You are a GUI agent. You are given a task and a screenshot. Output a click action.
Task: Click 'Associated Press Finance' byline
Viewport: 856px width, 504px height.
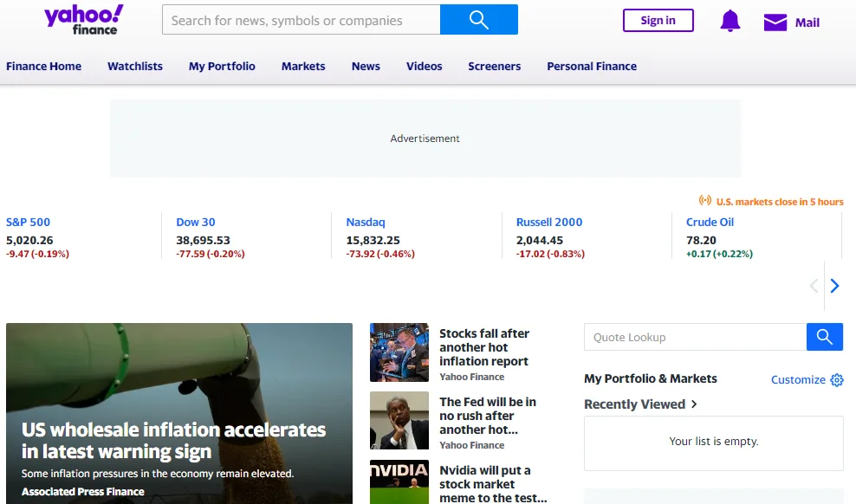pos(83,492)
